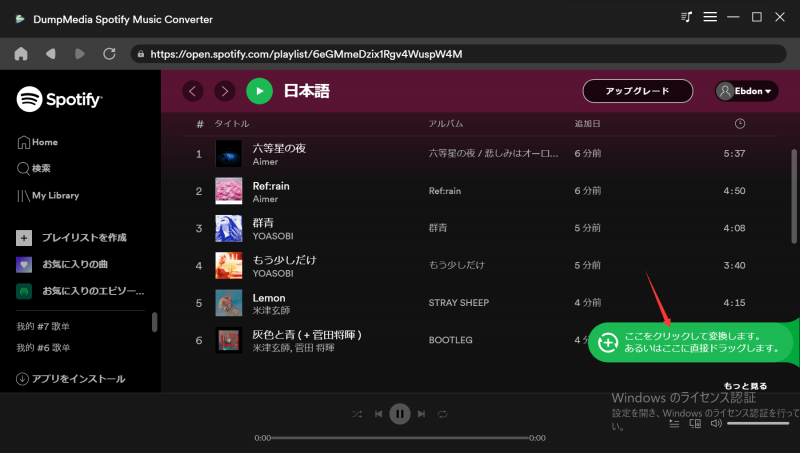Click the Spotify URL address field
800x453 pixels.
pos(458,54)
